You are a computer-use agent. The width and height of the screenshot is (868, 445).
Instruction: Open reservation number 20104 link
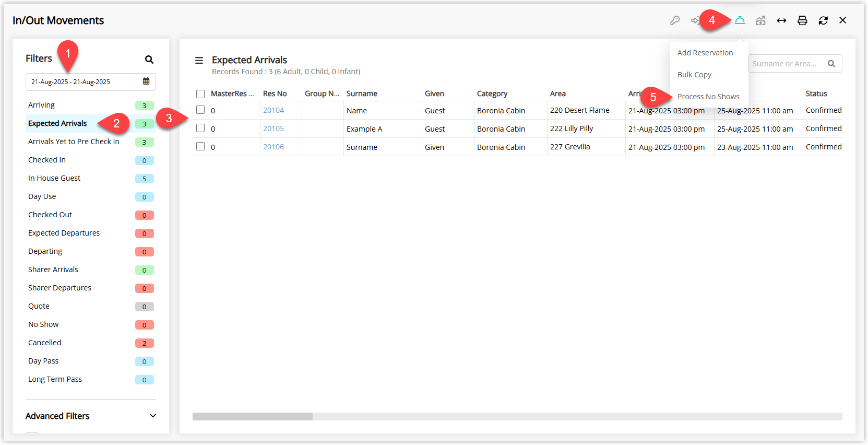pos(274,110)
